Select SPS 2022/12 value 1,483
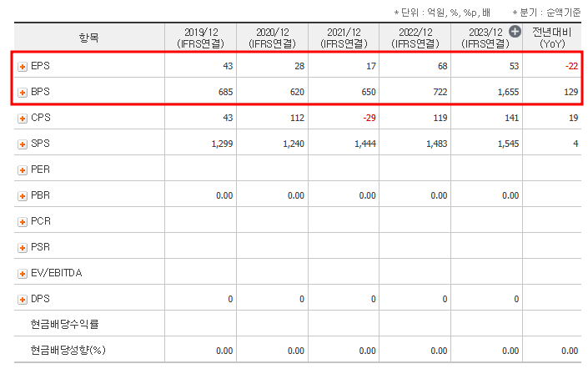 (436, 144)
